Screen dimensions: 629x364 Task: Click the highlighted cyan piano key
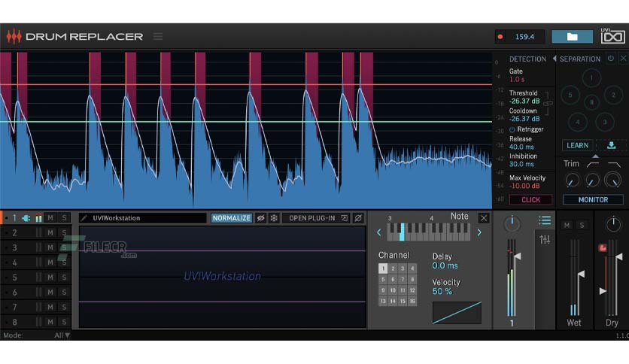402,232
